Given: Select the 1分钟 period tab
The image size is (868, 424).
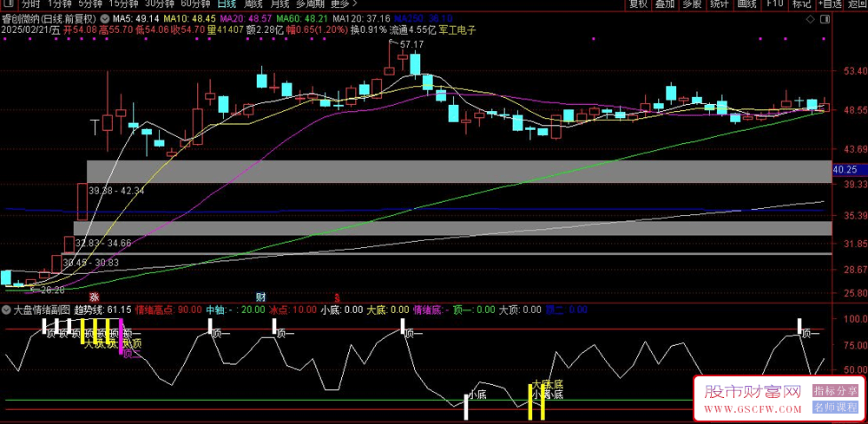Looking at the screenshot, I should tap(59, 3).
